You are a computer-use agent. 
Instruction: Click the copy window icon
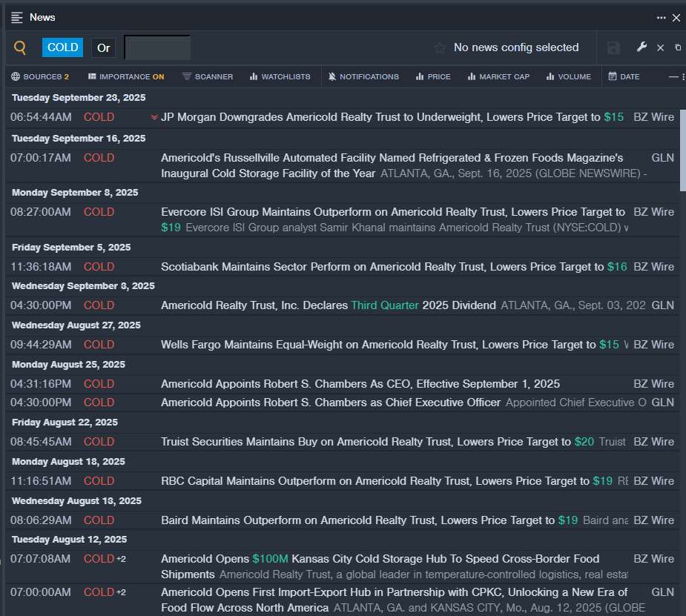pyautogui.click(x=678, y=47)
